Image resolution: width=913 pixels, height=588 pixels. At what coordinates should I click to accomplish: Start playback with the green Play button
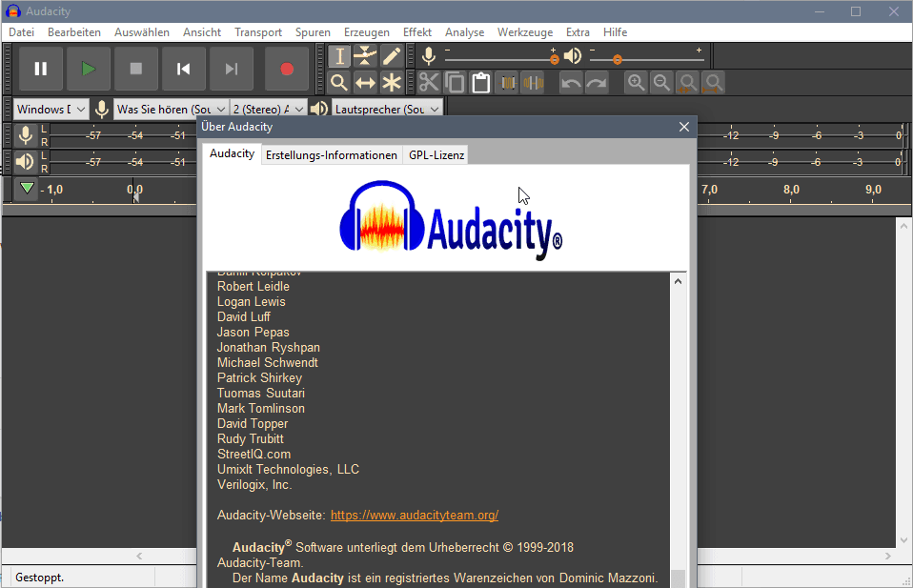click(89, 70)
